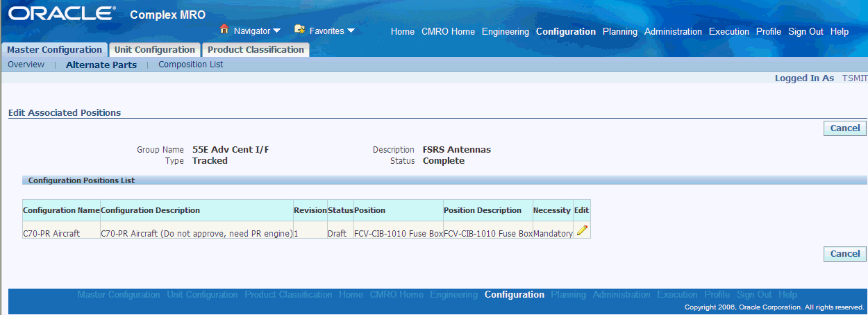Image resolution: width=868 pixels, height=315 pixels.
Task: Click the upper Cancel button
Action: tap(845, 128)
